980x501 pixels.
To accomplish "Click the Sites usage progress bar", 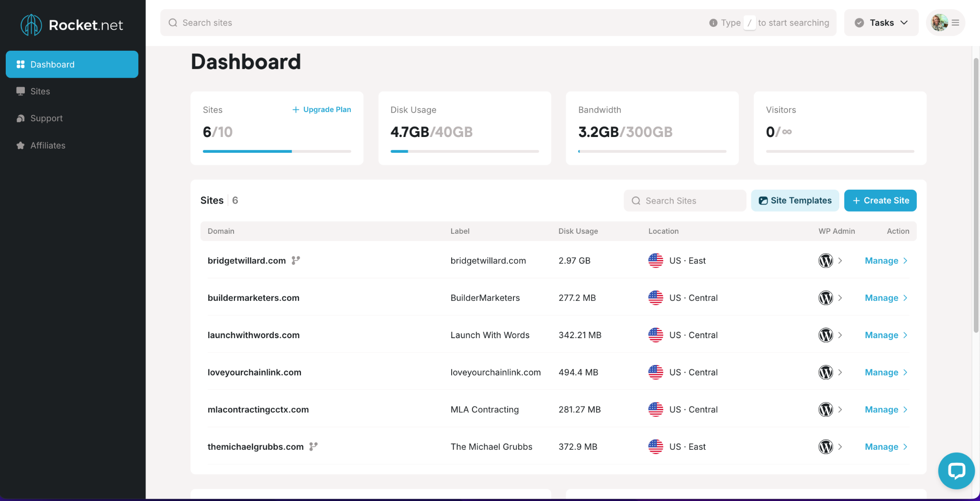I will pos(277,151).
